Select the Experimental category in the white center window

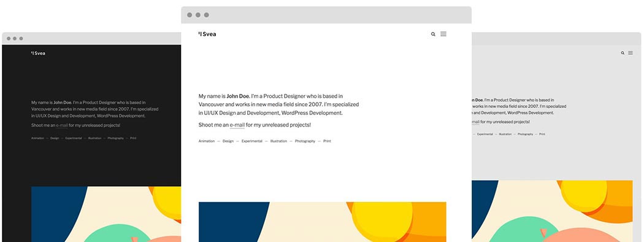[x=251, y=141]
